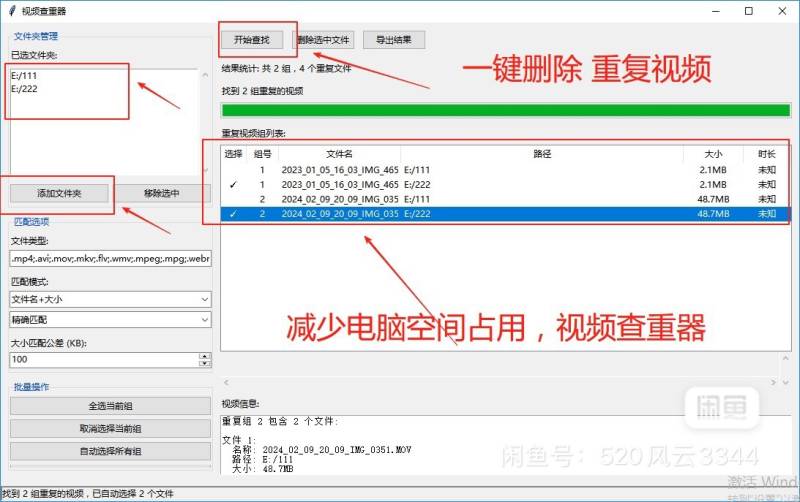Click the results list horizontal scrollbar left arrow
800x502 pixels.
point(227,382)
